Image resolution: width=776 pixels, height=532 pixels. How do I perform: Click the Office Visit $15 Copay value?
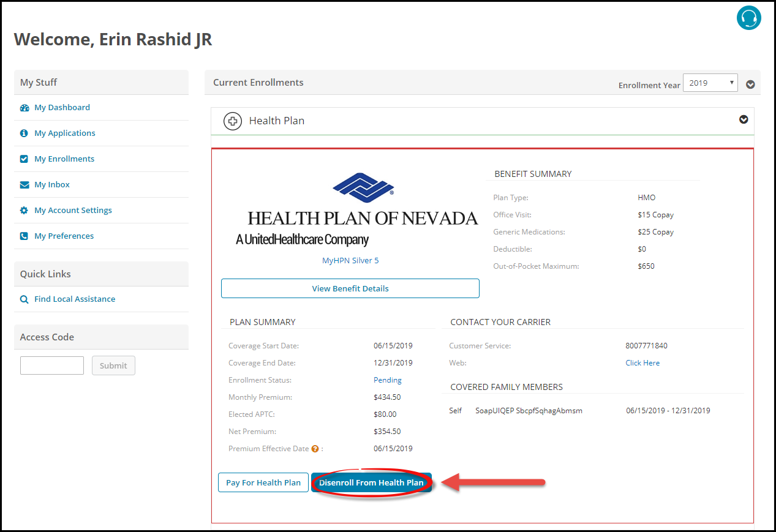[x=655, y=215]
